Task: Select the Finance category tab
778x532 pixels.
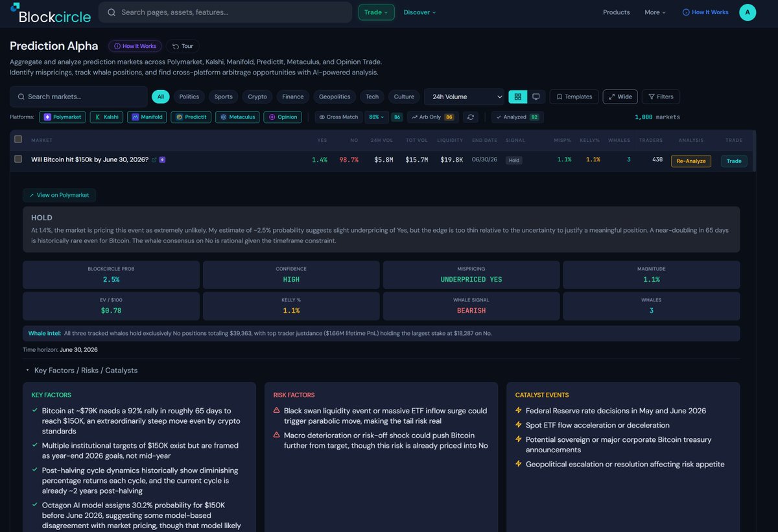Action: (293, 97)
